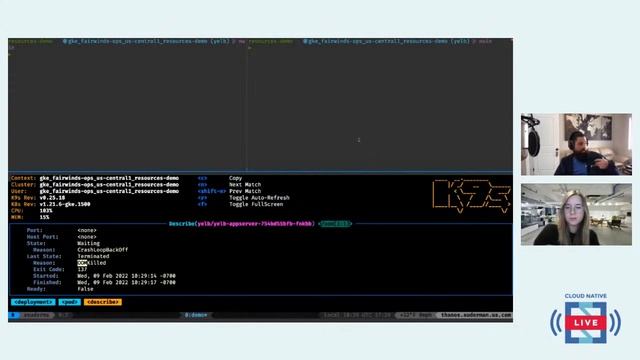Click the User row value
Viewport: 640px width, 360px height.
pos(109,191)
